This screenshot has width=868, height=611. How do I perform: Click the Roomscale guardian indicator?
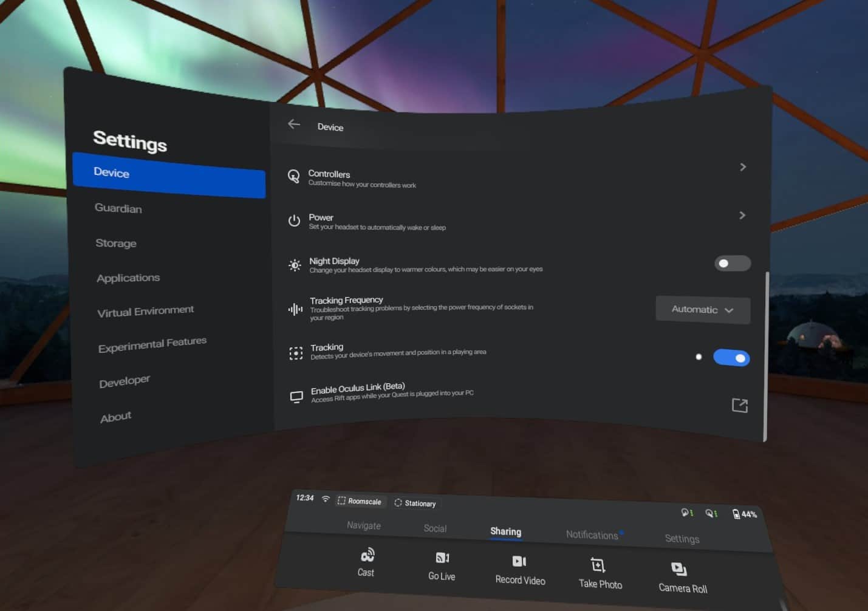point(360,501)
